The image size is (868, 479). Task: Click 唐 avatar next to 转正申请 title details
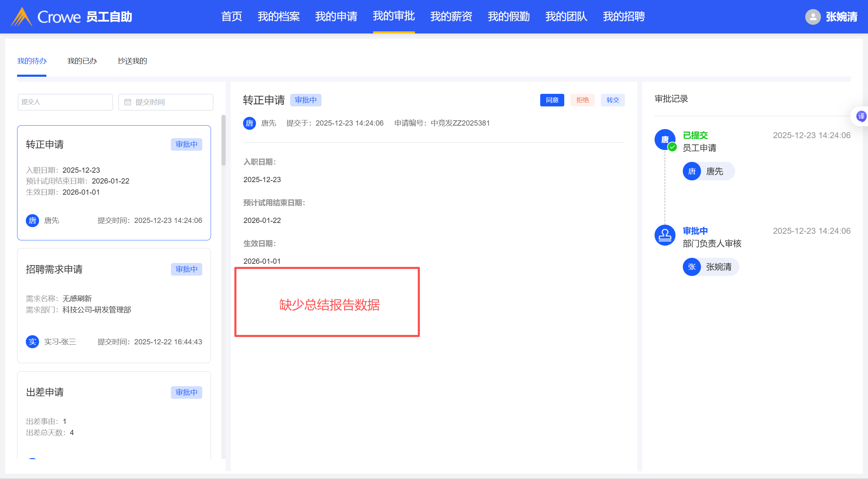pyautogui.click(x=249, y=123)
